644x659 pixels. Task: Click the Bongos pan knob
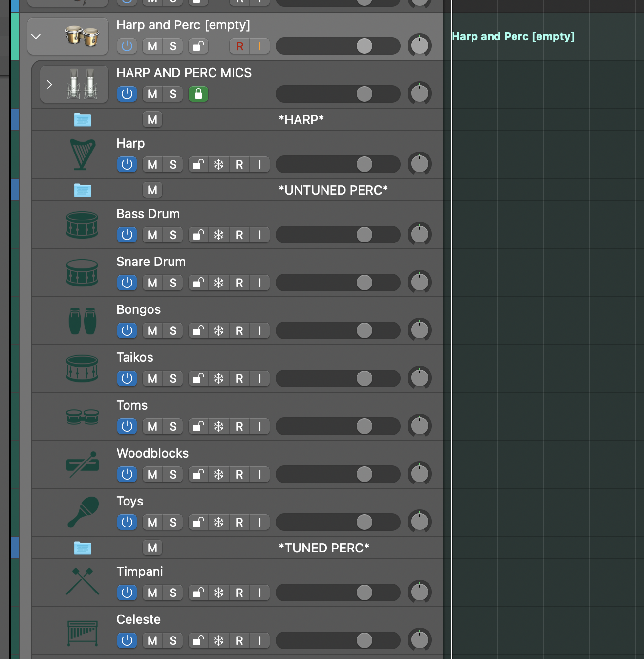point(419,330)
